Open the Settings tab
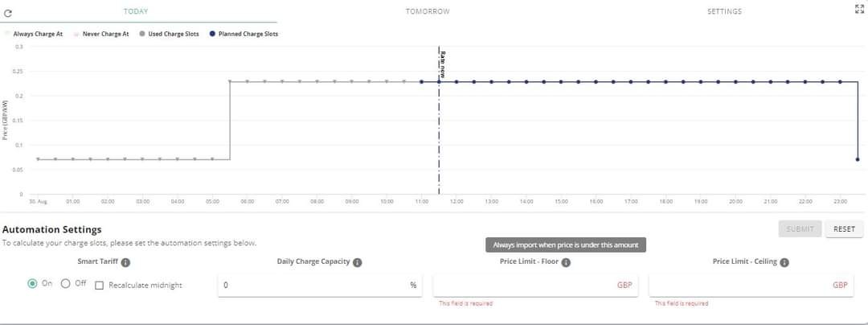868x325 pixels. [724, 11]
